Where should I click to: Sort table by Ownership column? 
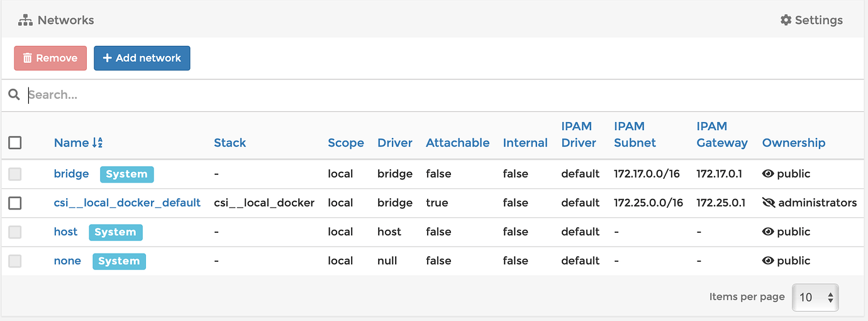[794, 143]
